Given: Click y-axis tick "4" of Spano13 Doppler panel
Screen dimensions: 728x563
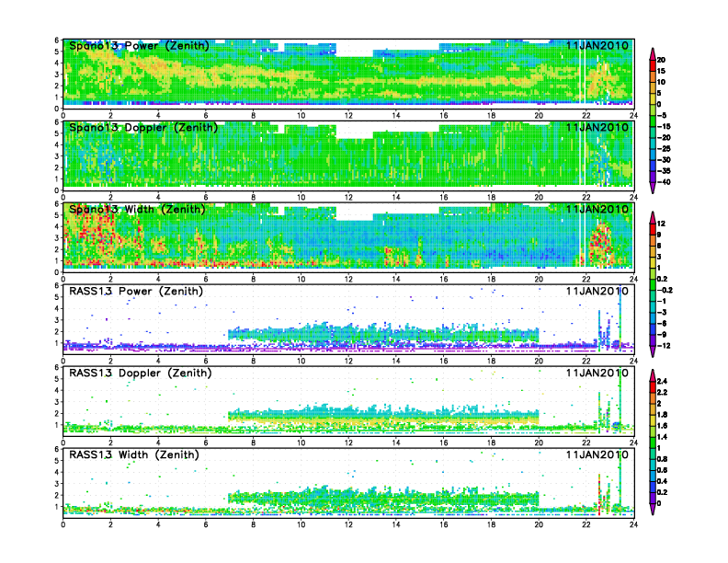Looking at the screenshot, I should [57, 145].
